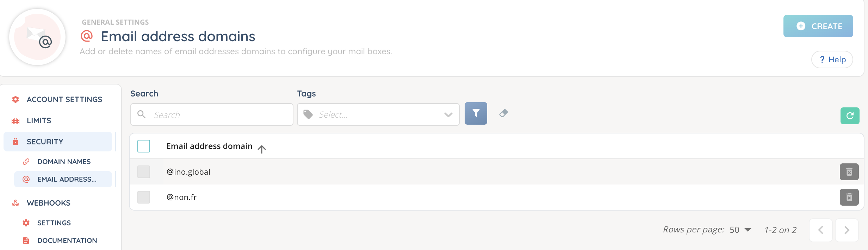Open the Help link
This screenshot has width=868, height=250.
coord(832,60)
